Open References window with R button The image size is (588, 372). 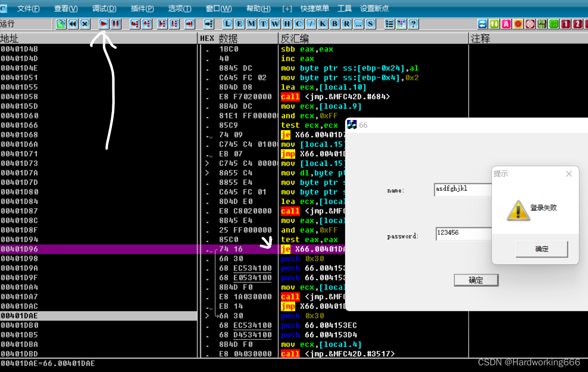click(347, 24)
